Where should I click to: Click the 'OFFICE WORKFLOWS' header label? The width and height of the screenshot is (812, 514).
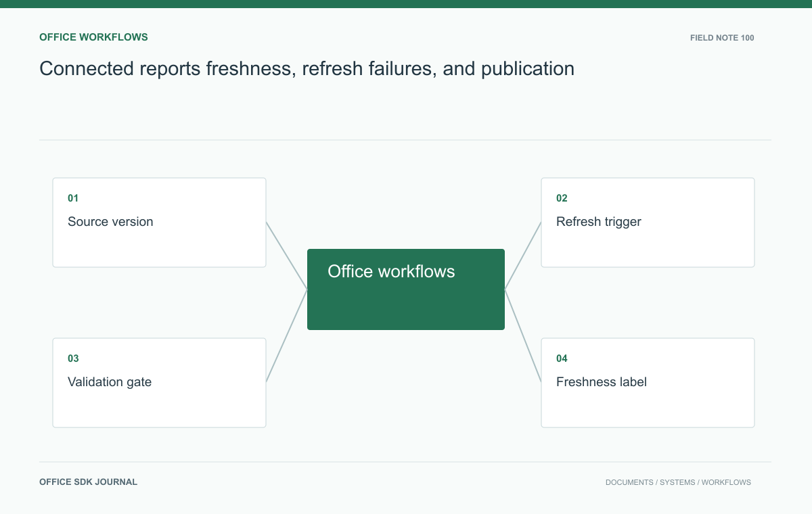[x=93, y=37]
